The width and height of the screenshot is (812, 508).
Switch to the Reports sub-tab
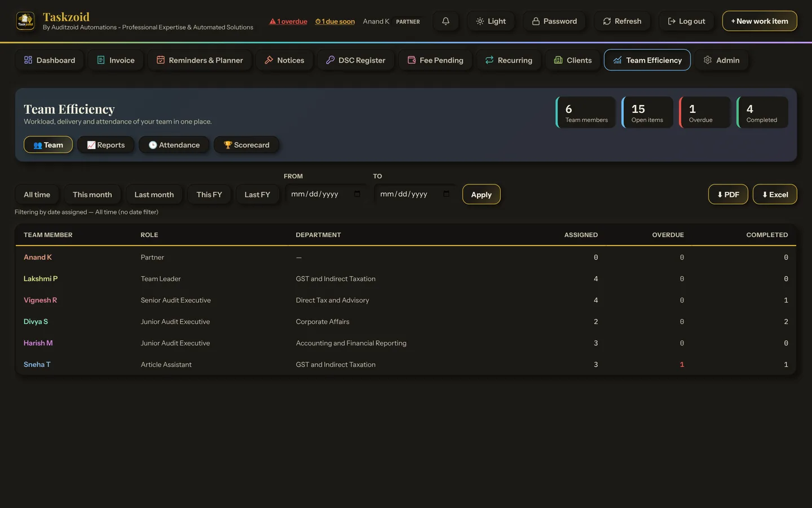[x=105, y=144]
